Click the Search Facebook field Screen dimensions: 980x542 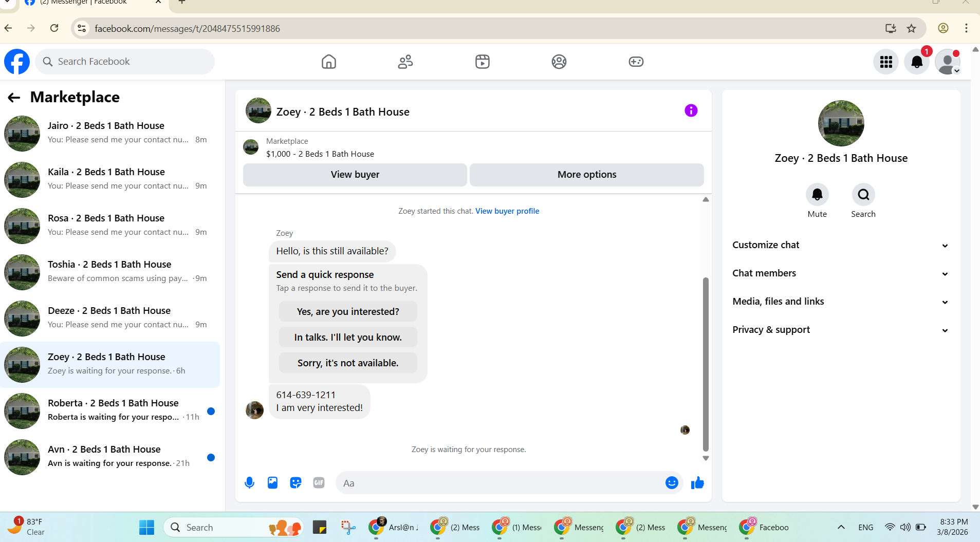pos(125,62)
